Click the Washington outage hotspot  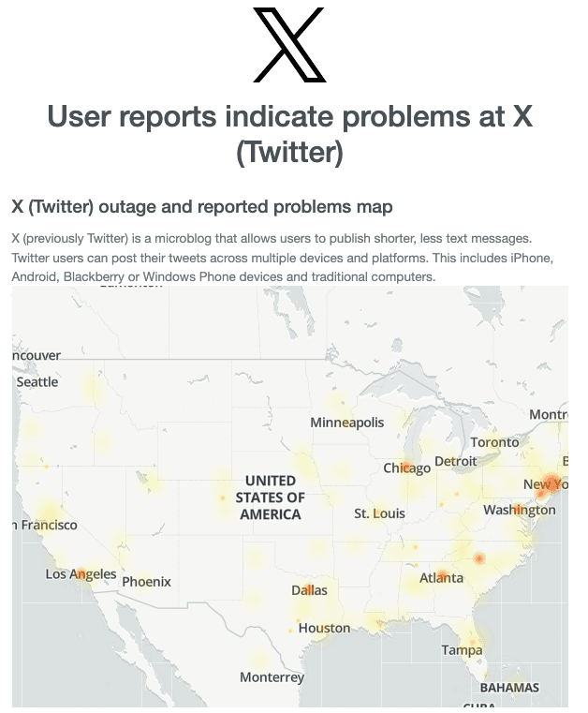pos(520,511)
